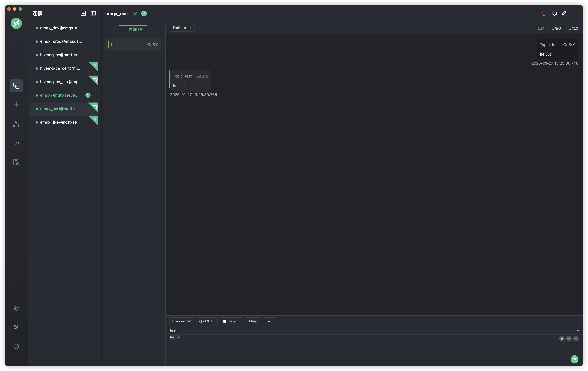Select emqx@mqtt-server connection
This screenshot has width=588, height=371.
pos(64,95)
